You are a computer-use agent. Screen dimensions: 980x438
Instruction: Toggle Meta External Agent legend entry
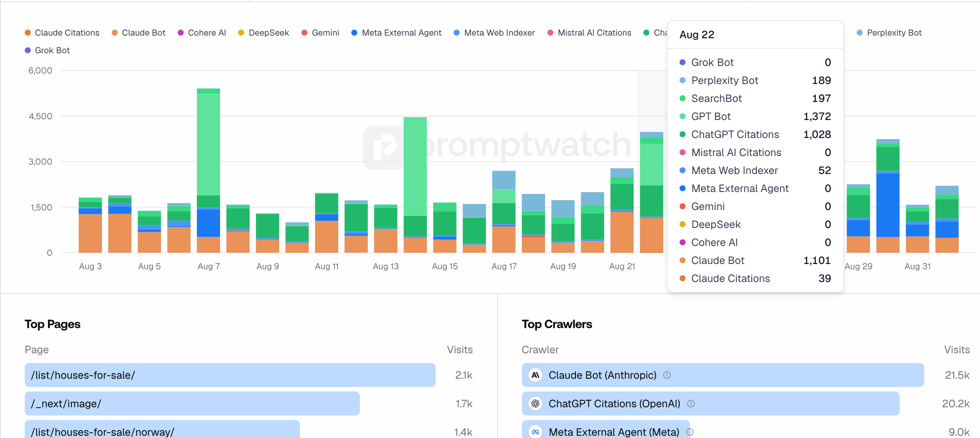tap(396, 33)
